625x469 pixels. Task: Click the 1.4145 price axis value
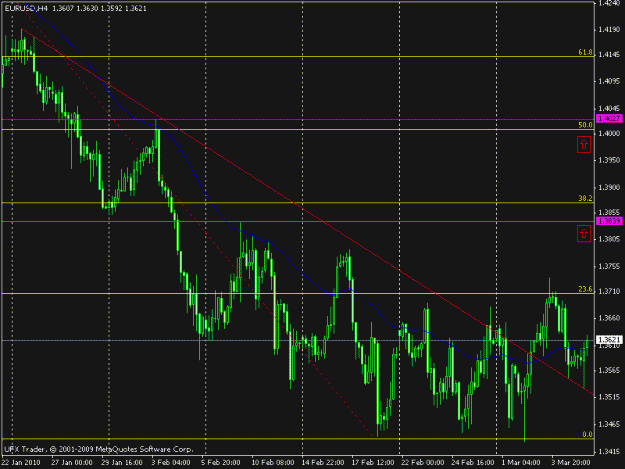tap(609, 55)
